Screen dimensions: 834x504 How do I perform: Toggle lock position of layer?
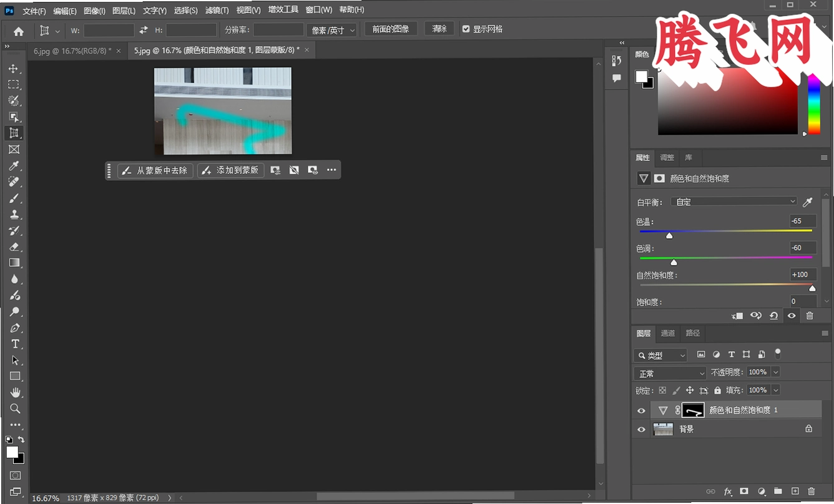[x=690, y=390]
